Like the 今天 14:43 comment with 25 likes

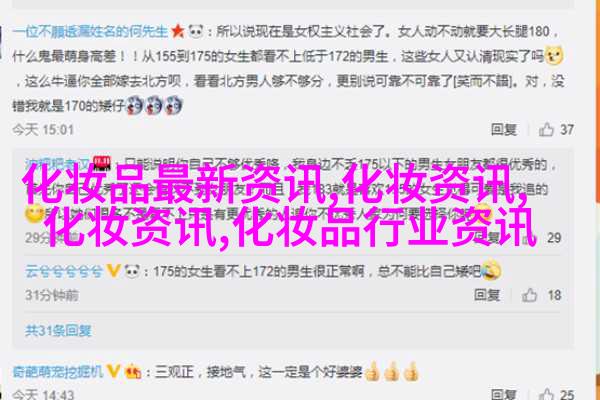point(546,394)
